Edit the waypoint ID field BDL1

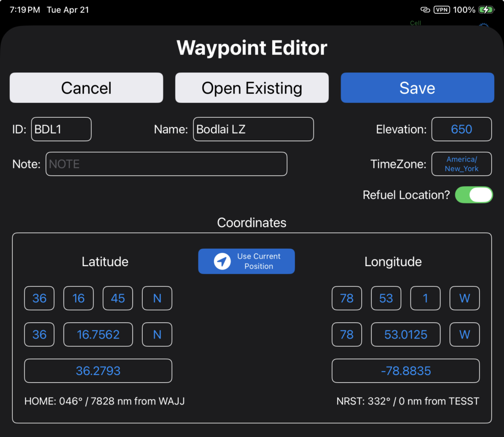61,129
